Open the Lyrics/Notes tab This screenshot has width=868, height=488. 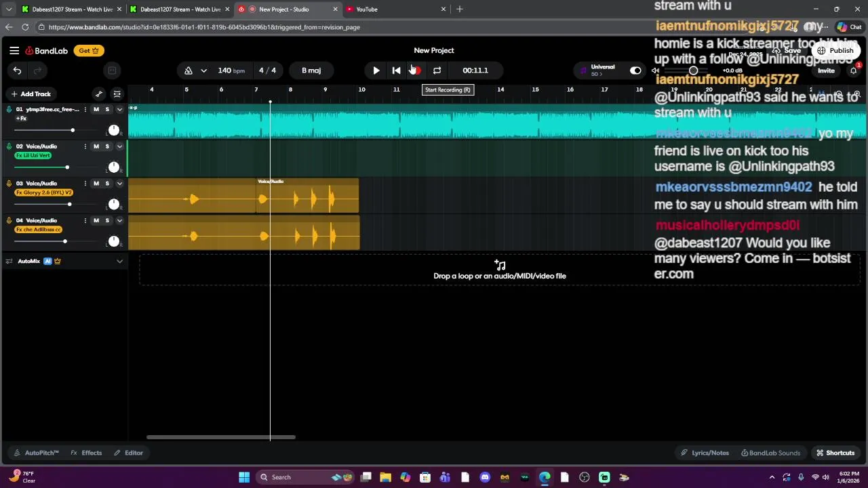pos(705,453)
